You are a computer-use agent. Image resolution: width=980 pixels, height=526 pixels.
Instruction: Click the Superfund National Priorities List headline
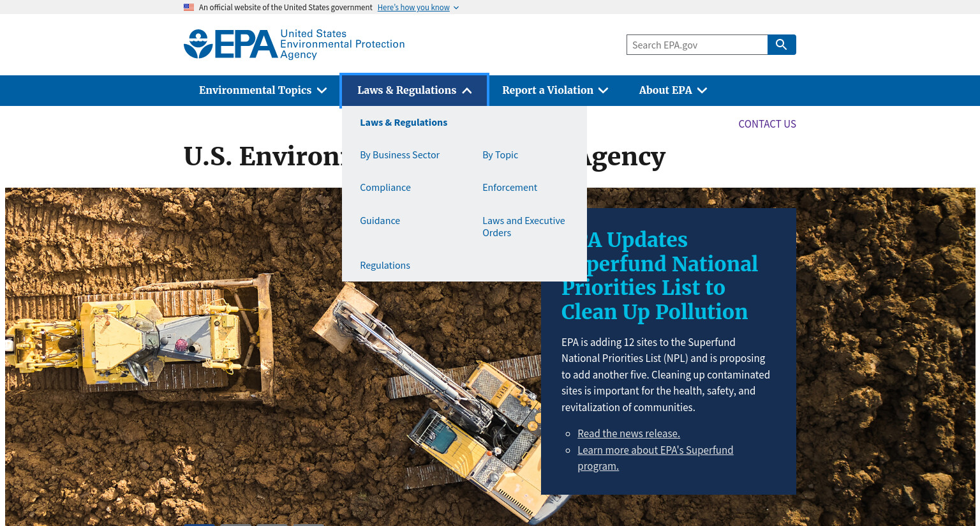pos(660,276)
